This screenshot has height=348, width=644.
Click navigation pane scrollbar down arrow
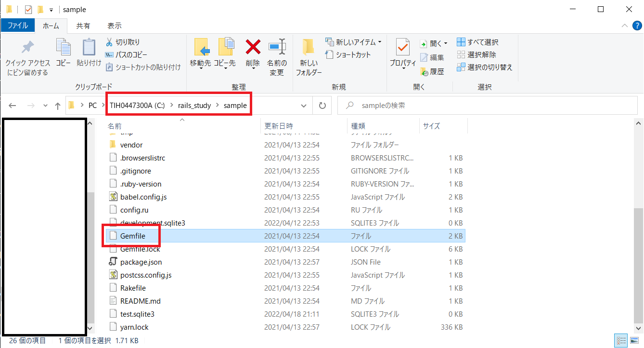(90, 328)
